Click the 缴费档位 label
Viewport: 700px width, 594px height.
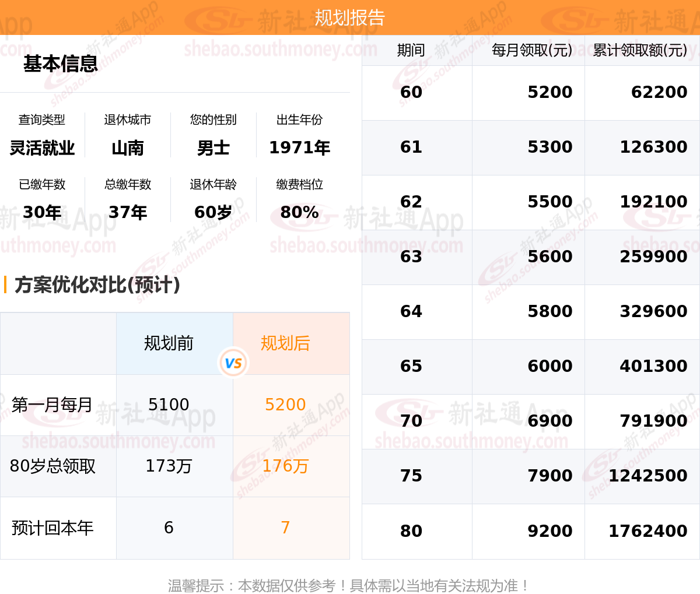click(x=299, y=184)
